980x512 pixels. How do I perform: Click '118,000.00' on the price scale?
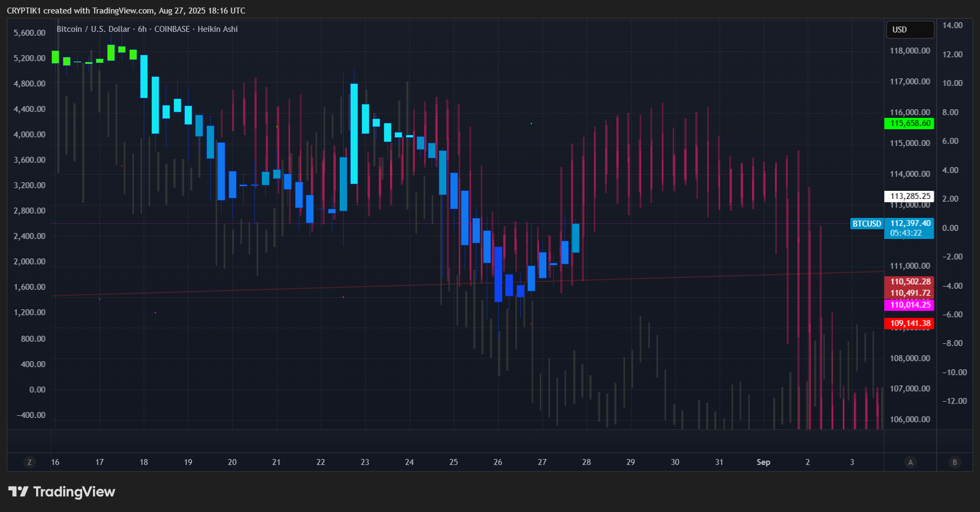pos(910,51)
